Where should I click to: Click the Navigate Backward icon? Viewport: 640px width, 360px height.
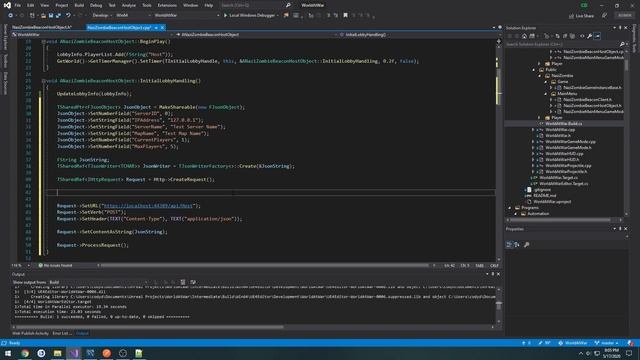[11, 16]
